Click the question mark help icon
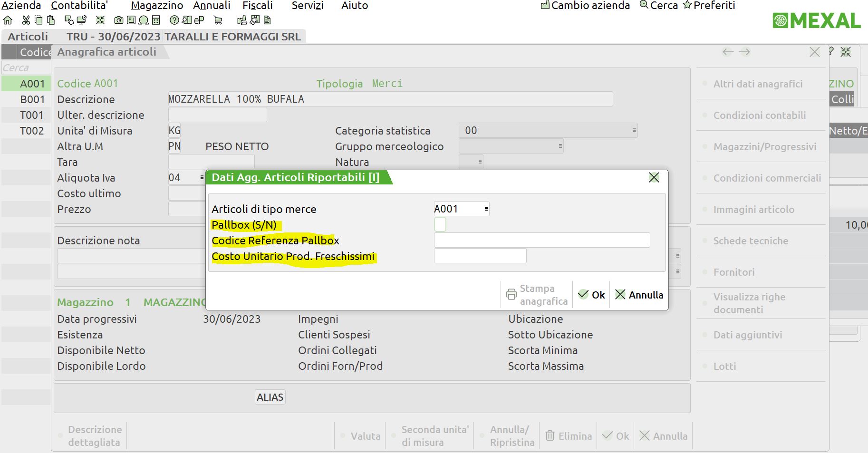868x453 pixels. [x=174, y=20]
